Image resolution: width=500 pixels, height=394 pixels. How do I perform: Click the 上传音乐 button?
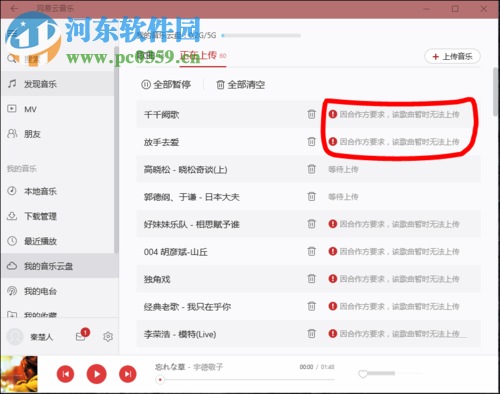[x=452, y=56]
